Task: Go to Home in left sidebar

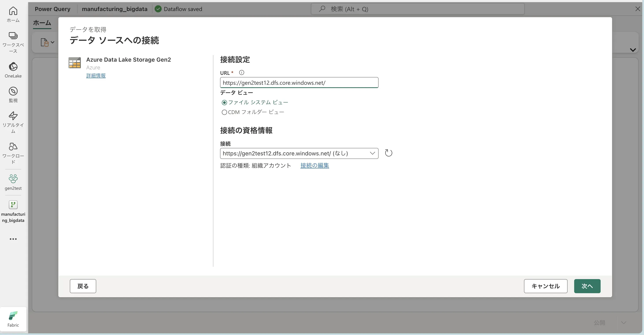Action: (13, 14)
